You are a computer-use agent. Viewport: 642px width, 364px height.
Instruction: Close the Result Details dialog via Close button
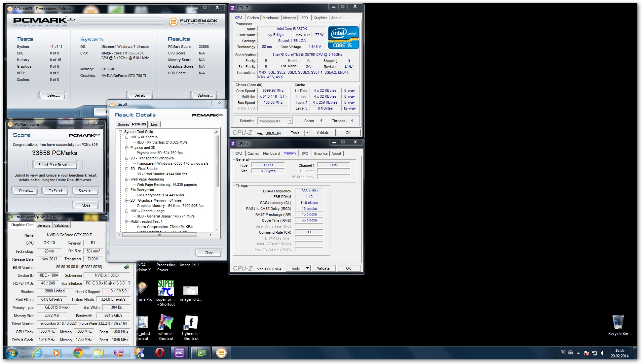tap(209, 253)
